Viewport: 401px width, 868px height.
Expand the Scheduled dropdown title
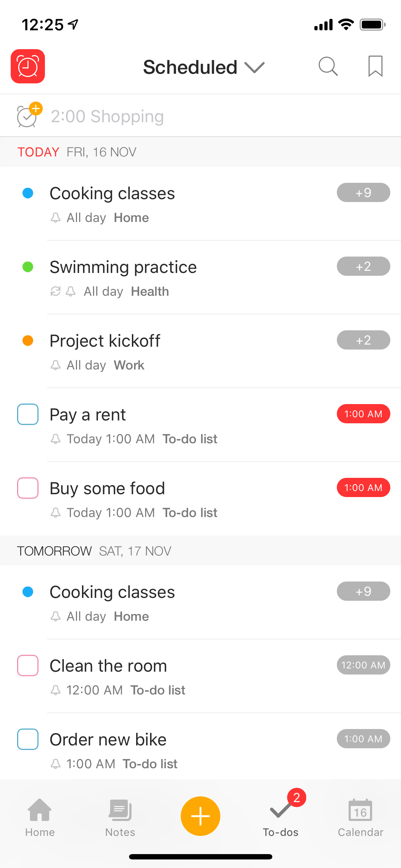tap(203, 67)
